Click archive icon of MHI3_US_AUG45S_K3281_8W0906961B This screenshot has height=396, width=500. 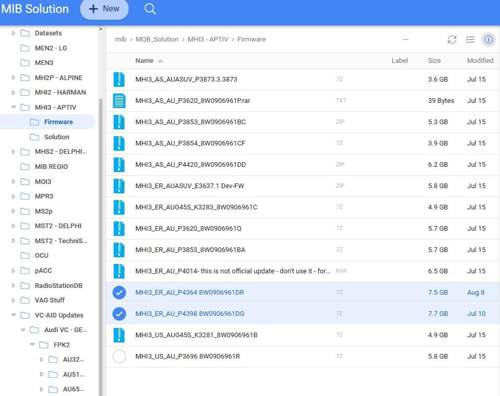pos(119,335)
